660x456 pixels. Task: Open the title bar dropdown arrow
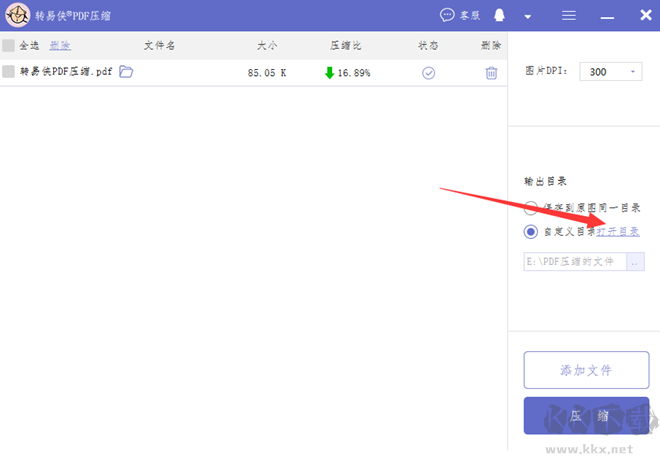528,17
